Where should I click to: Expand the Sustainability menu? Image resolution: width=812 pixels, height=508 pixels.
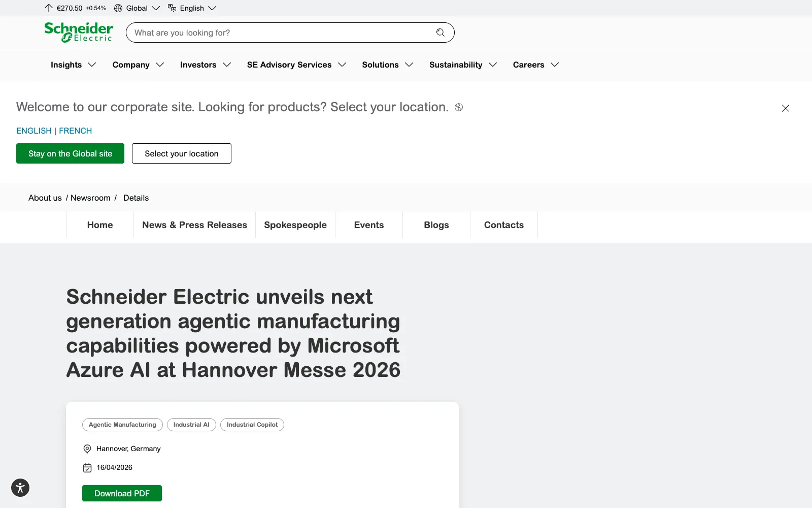tap(463, 65)
